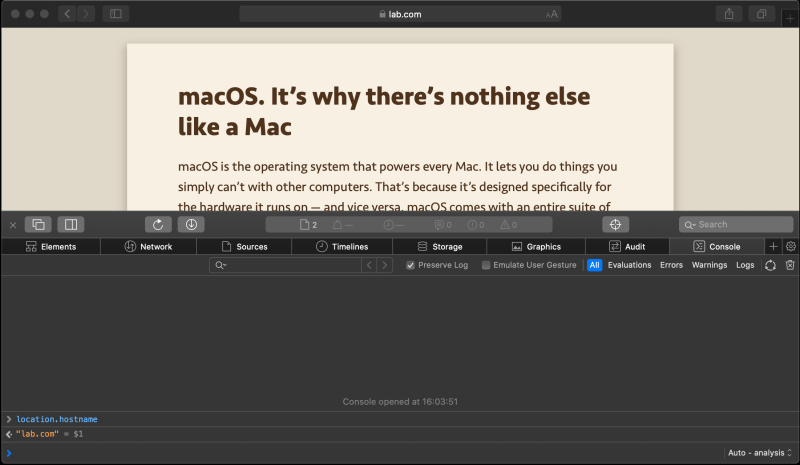Click the Share button in Safari toolbar
Viewport: 800px width, 465px height.
coord(729,14)
